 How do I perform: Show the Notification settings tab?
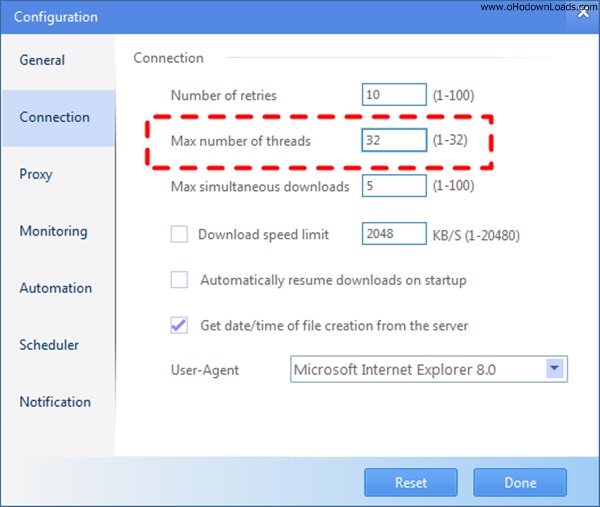coord(58,402)
